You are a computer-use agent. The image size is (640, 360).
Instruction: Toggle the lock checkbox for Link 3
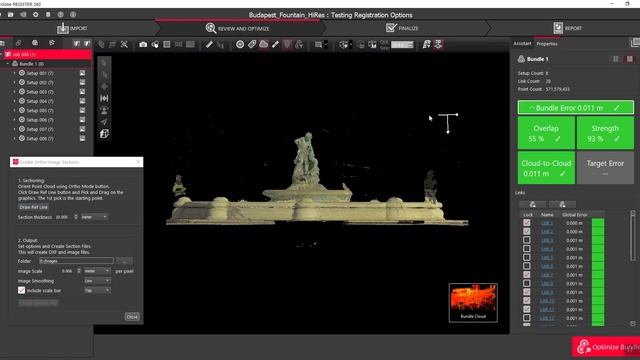[527, 240]
